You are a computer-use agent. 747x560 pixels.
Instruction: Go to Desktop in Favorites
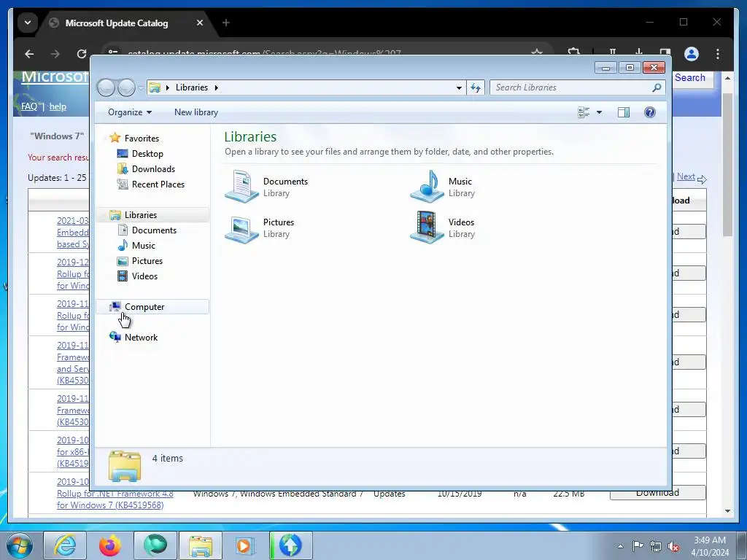pos(147,153)
